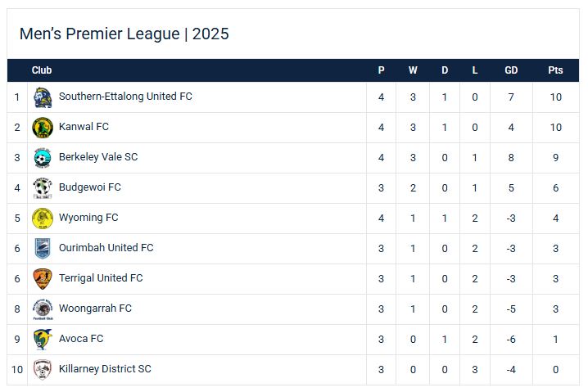
Task: Click the Kanwal FC club logo
Action: 43,128
